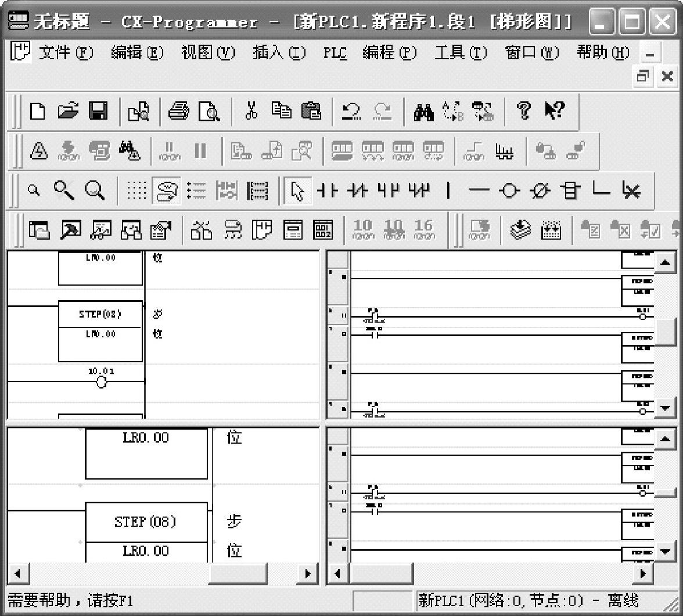Open the PLC menu
This screenshot has width=683, height=616.
(335, 53)
